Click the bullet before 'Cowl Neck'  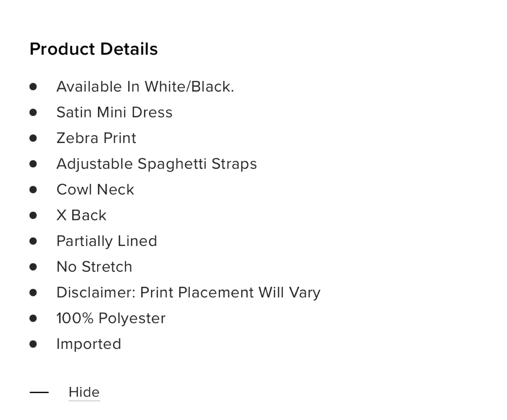pos(33,190)
